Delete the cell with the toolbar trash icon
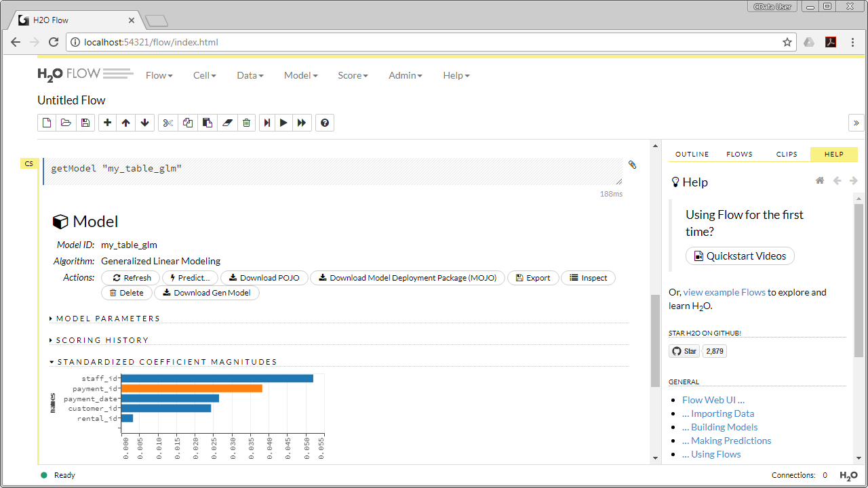 tap(246, 123)
